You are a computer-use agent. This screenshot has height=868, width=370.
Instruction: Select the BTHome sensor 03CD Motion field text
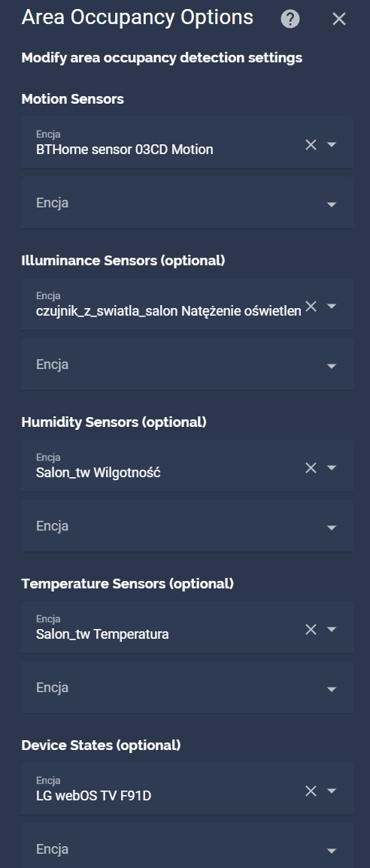(x=125, y=150)
